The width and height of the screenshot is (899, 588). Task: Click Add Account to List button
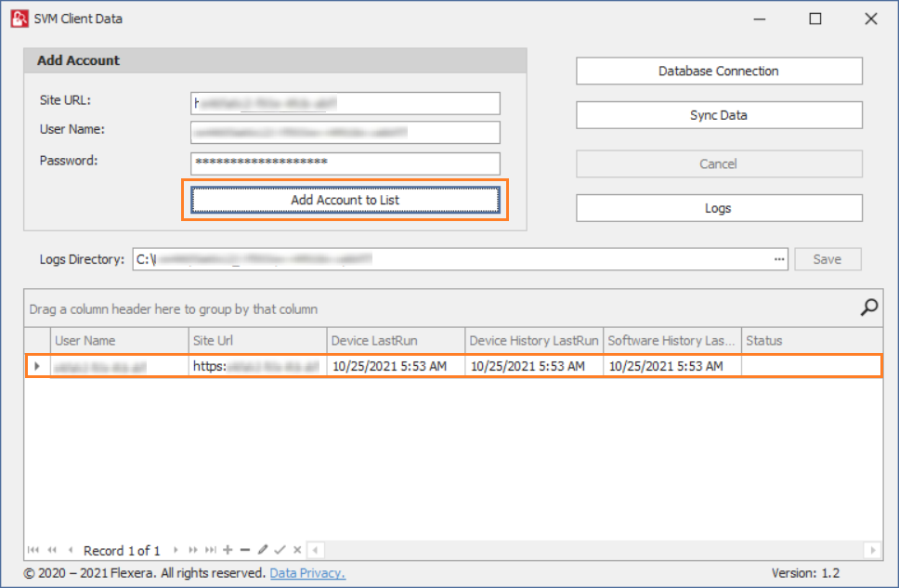coord(345,200)
